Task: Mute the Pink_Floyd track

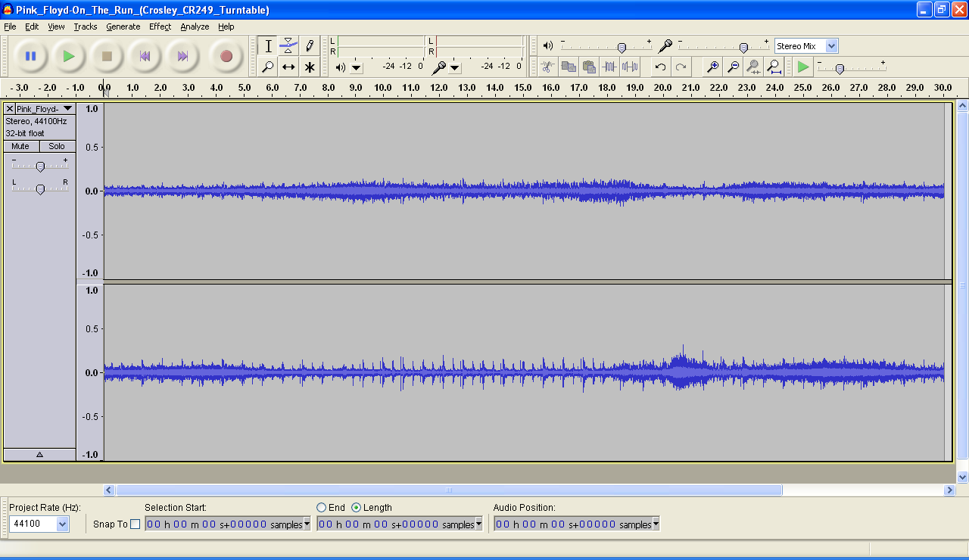Action: click(x=20, y=146)
